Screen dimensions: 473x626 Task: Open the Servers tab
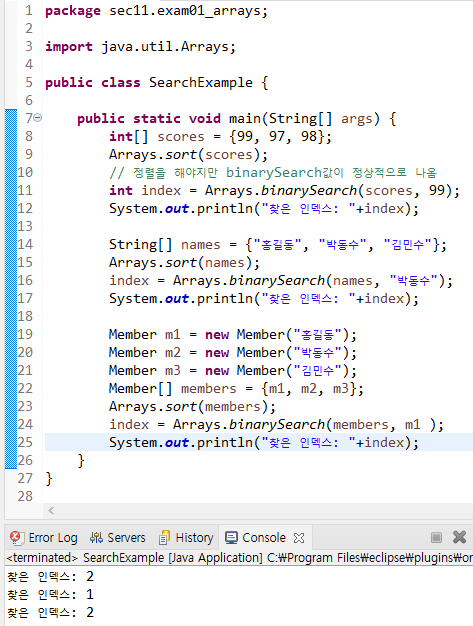click(117, 538)
